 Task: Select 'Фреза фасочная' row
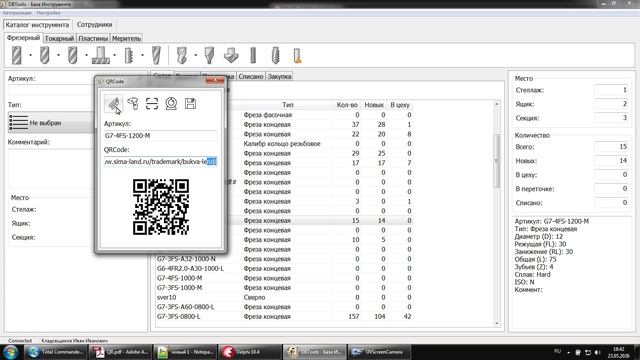tap(320, 115)
